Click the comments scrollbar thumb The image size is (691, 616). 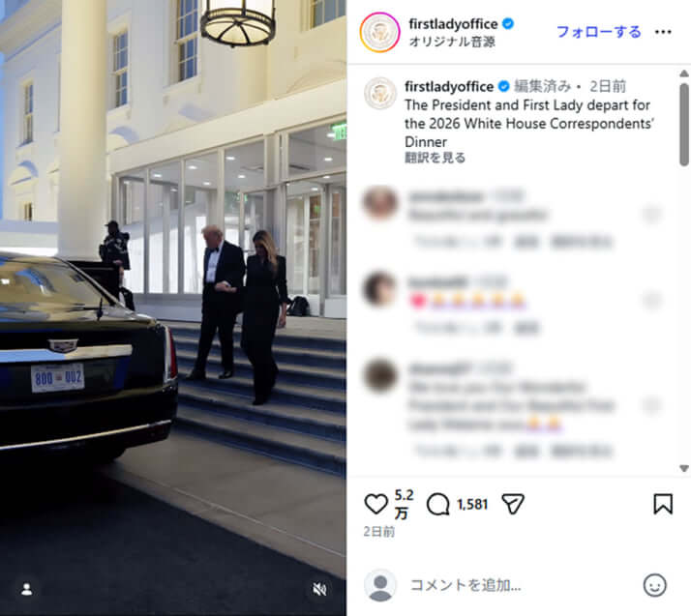click(x=684, y=124)
